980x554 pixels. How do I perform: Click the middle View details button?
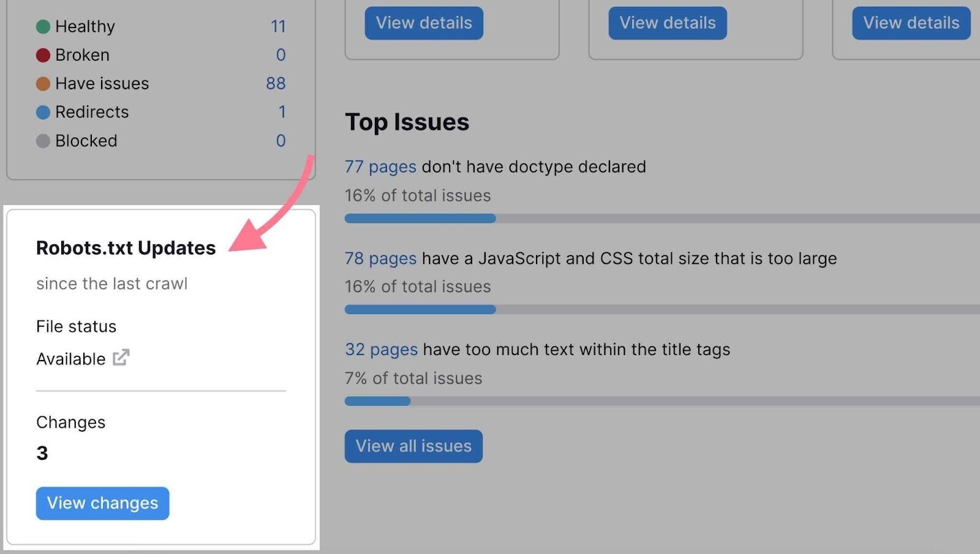click(667, 23)
